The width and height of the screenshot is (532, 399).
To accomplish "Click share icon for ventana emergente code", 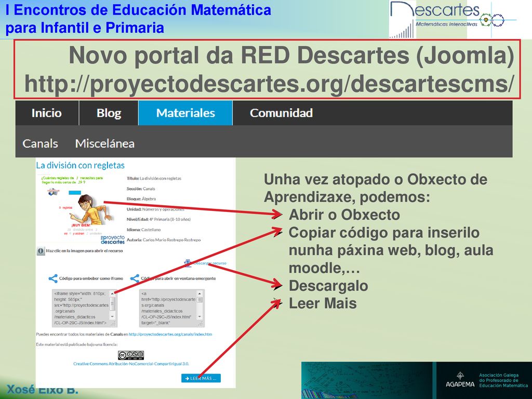I will [x=135, y=278].
